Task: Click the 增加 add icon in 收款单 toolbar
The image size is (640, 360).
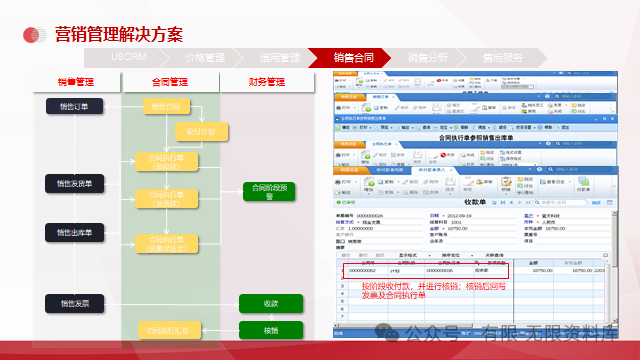Action: (369, 182)
